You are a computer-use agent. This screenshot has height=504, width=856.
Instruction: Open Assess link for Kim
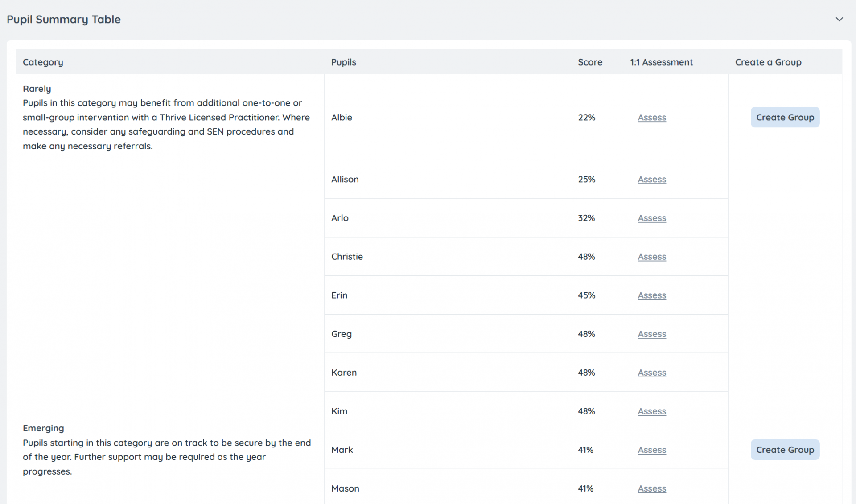[651, 411]
